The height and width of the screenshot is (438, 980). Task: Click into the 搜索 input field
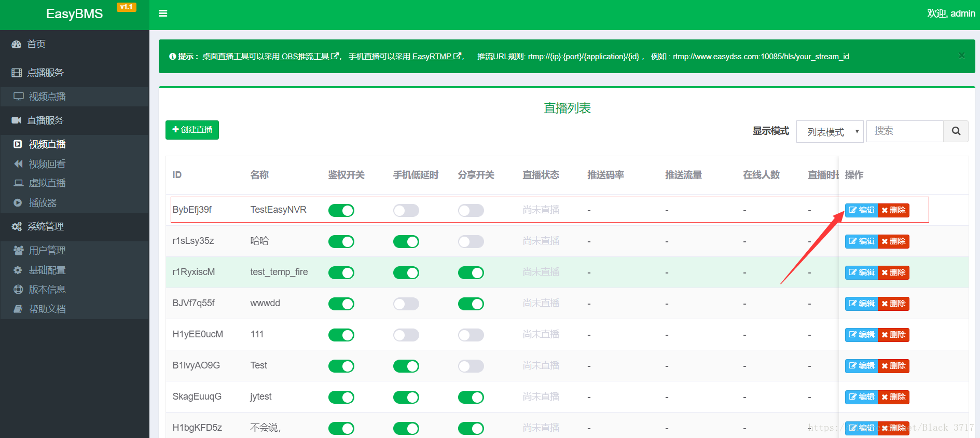point(905,131)
